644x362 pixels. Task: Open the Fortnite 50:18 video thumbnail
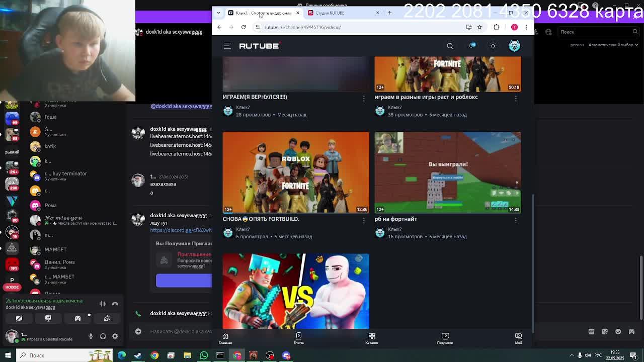(448, 74)
